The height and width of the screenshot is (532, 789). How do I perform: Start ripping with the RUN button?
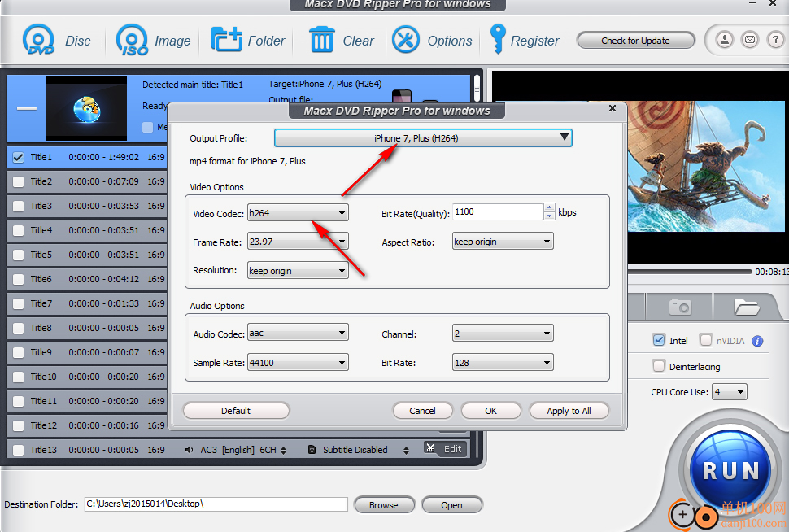coord(730,471)
